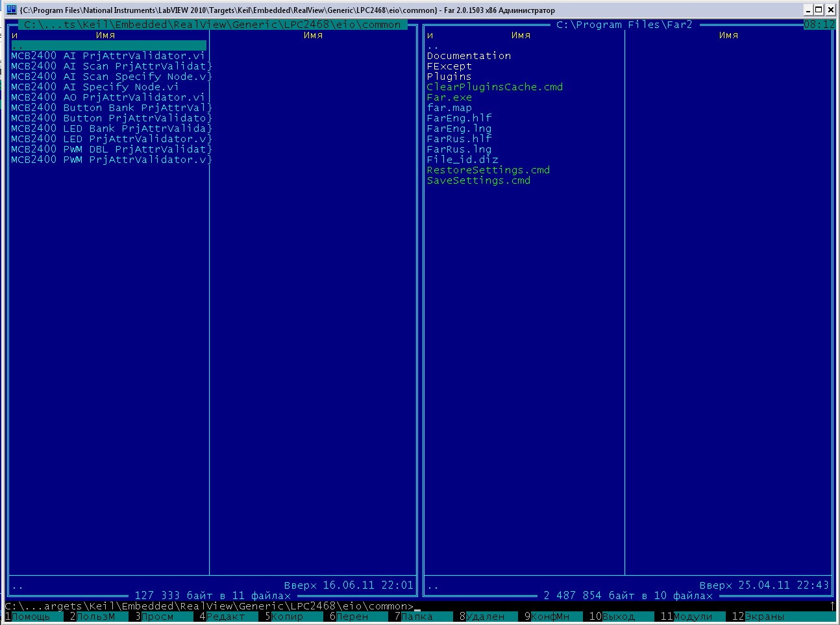Open the Documentation folder in right panel
This screenshot has height=625, width=840.
tap(469, 56)
